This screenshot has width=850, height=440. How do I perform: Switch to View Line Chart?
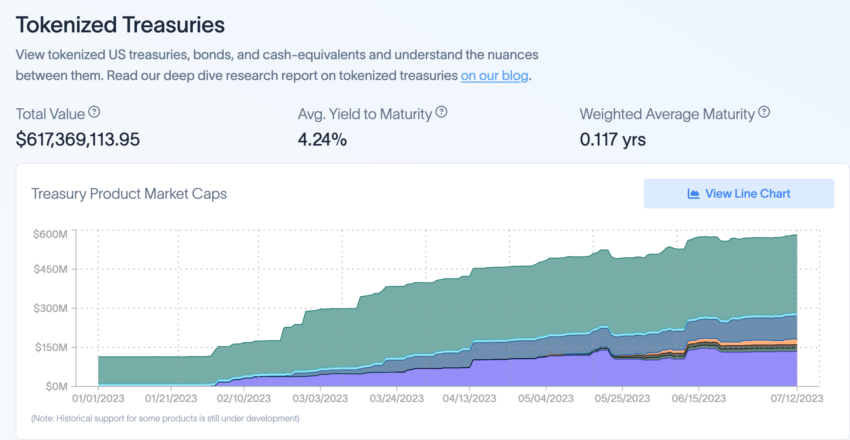pos(739,193)
